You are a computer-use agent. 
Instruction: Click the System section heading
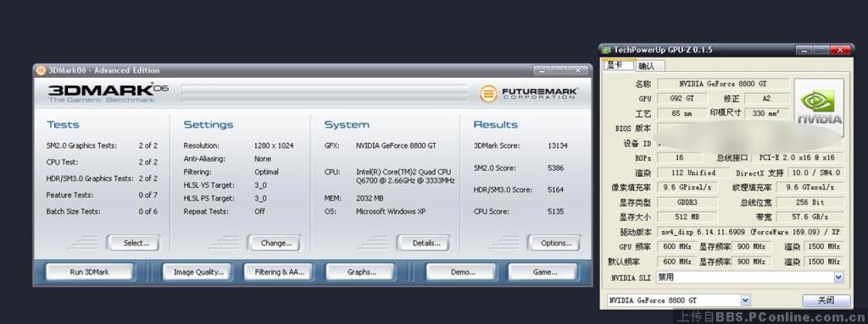pos(347,125)
